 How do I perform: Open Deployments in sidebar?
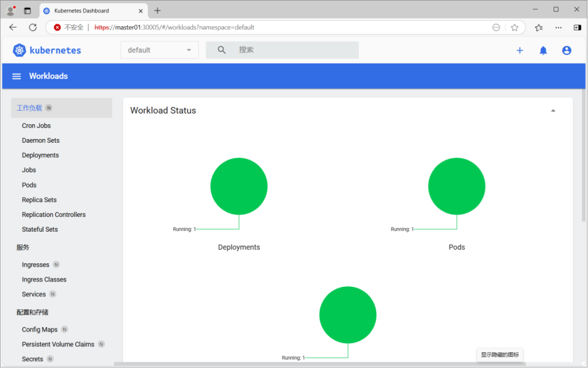pyautogui.click(x=40, y=155)
